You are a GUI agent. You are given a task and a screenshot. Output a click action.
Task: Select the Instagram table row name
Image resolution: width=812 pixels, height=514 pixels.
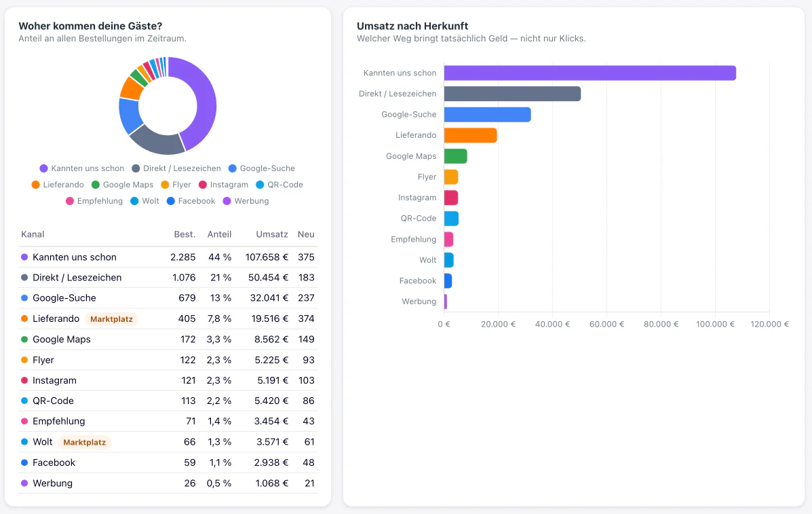click(x=54, y=380)
